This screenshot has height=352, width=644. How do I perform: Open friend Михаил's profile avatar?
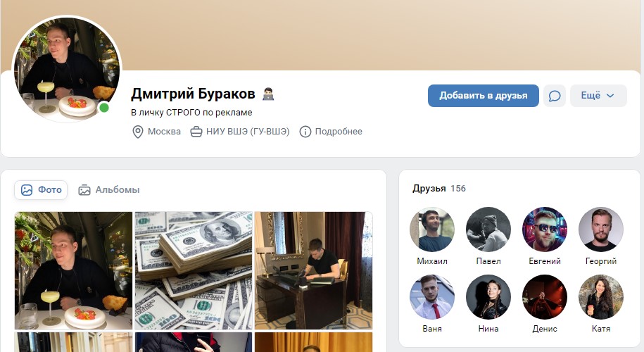[x=432, y=230]
